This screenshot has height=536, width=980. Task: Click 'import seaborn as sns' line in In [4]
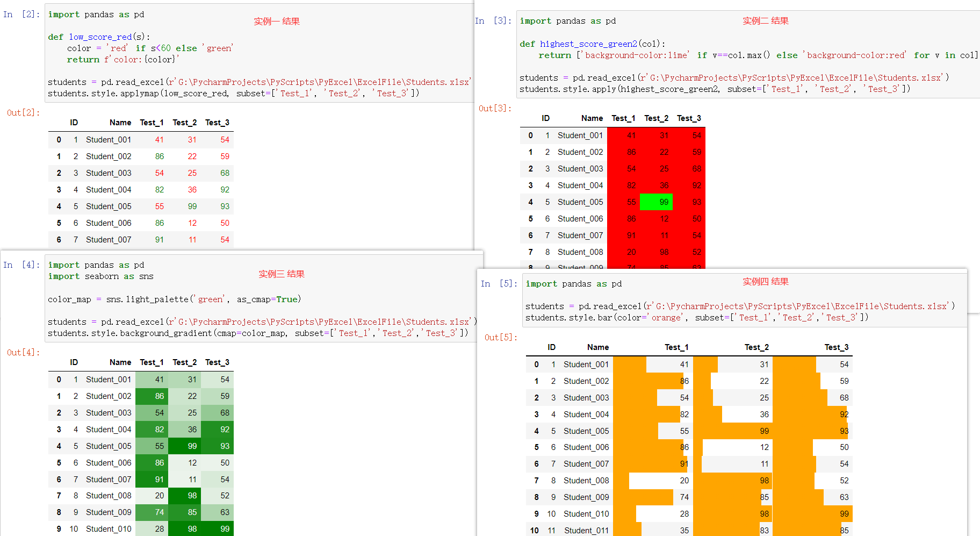[x=101, y=276]
